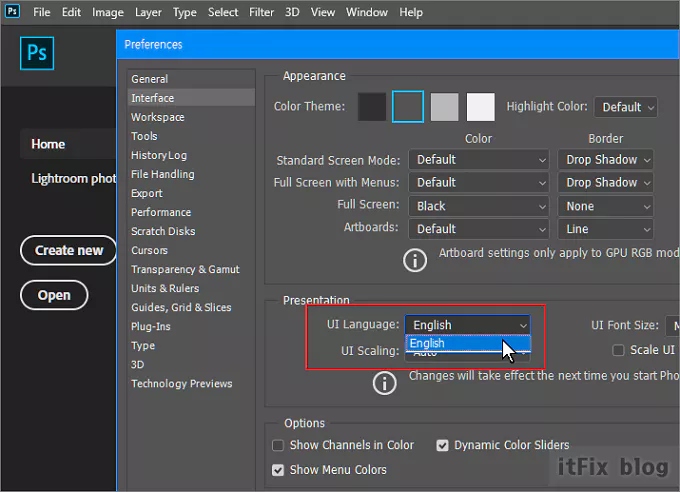Open the Image menu

point(108,12)
